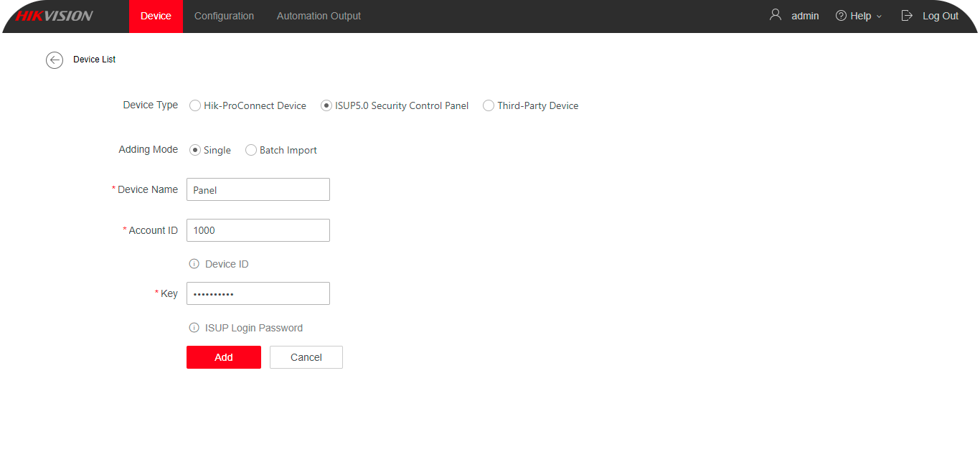Screen dimensions: 980x467
Task: Click into the Account ID field
Action: coord(258,230)
